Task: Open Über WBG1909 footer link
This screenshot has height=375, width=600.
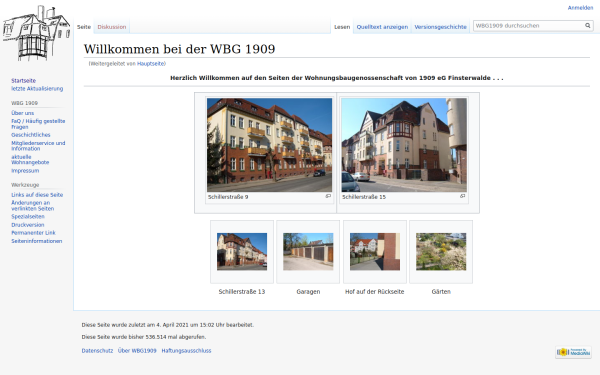Action: tap(137, 351)
